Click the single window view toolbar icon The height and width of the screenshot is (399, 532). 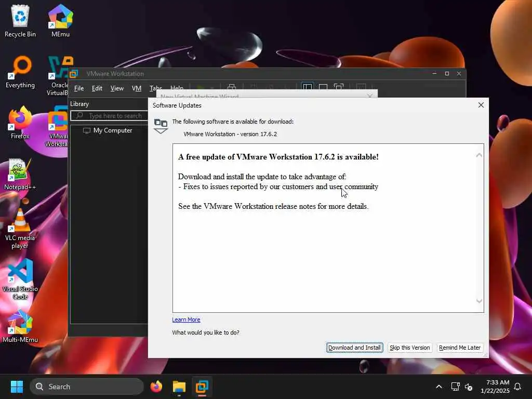pos(323,87)
